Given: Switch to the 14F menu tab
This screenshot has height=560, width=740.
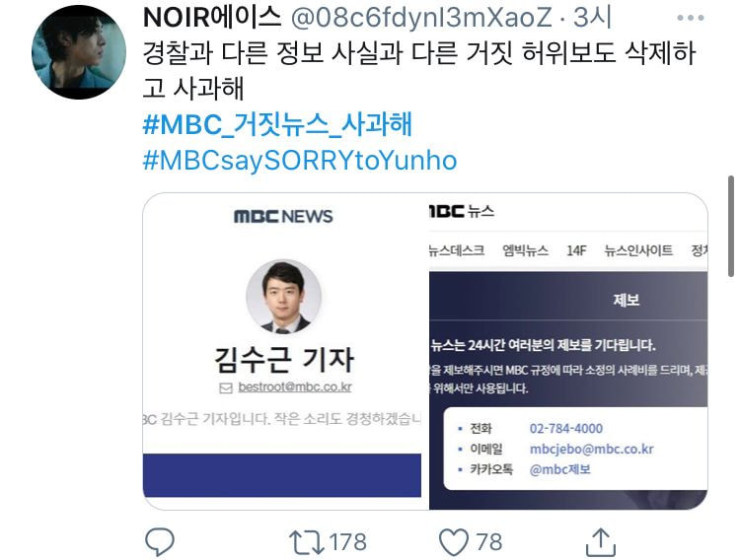Looking at the screenshot, I should click(x=576, y=250).
